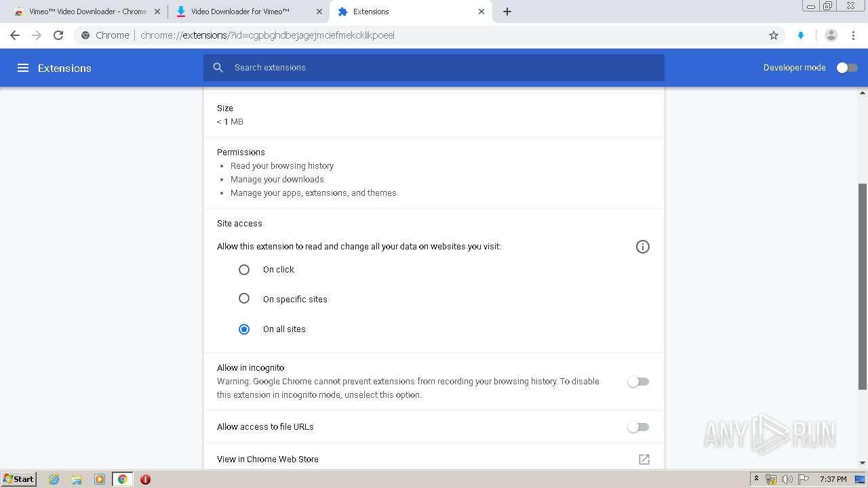Open file explorer from taskbar
868x488 pixels.
click(77, 479)
